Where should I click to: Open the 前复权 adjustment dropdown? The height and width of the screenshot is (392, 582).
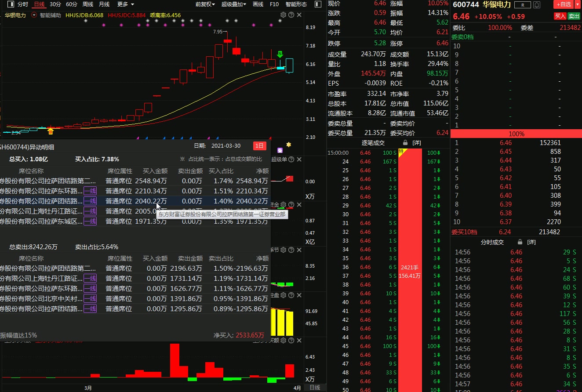[x=205, y=4]
